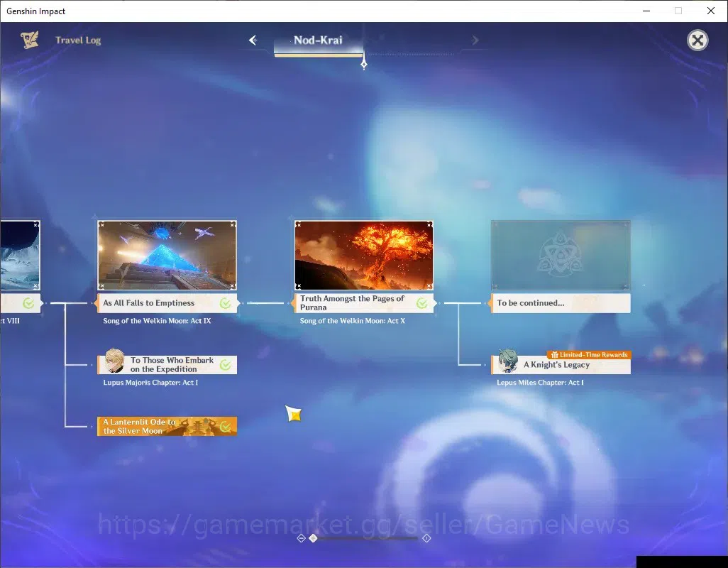Click completed checkmark on As All Falls to Emptiness
Viewport: 728px width, 568px height.
[225, 303]
